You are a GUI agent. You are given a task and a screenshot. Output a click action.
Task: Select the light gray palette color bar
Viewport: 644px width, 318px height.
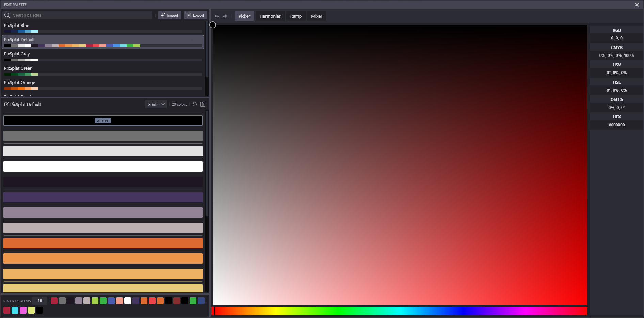coord(103,151)
